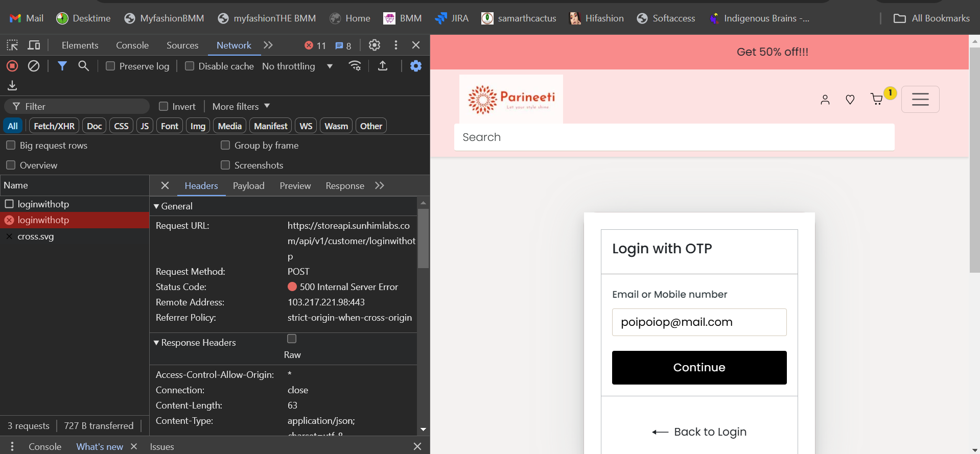Switch to the Elements panel
This screenshot has height=454, width=980.
click(x=80, y=45)
